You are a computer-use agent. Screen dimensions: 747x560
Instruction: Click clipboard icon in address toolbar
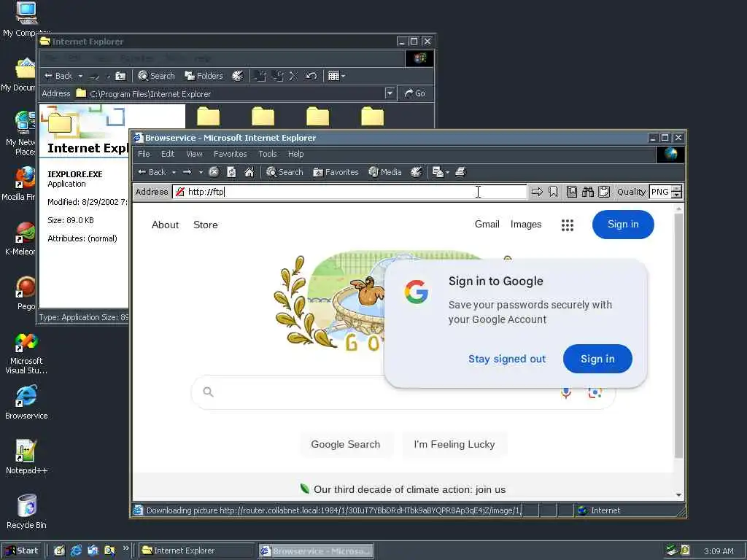[604, 192]
